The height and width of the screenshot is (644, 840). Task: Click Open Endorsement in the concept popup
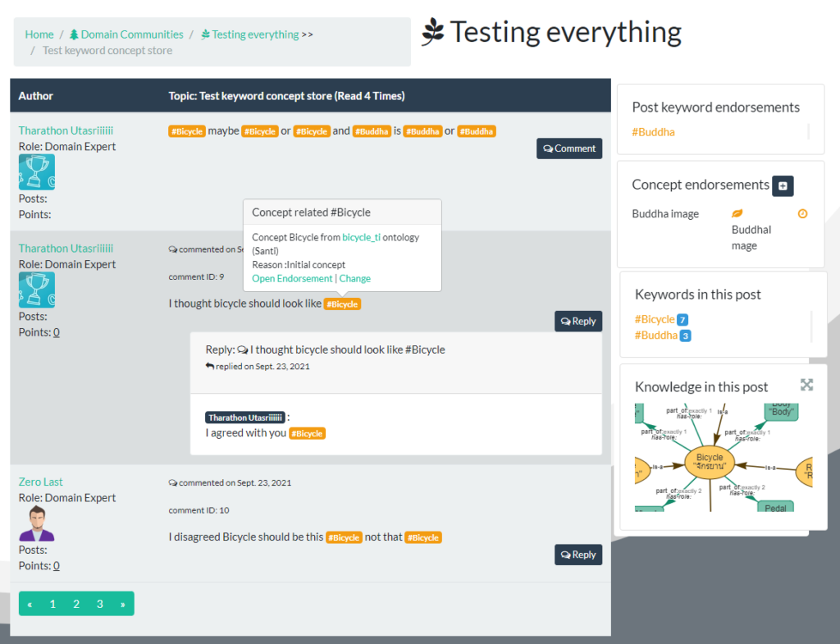[x=292, y=278]
